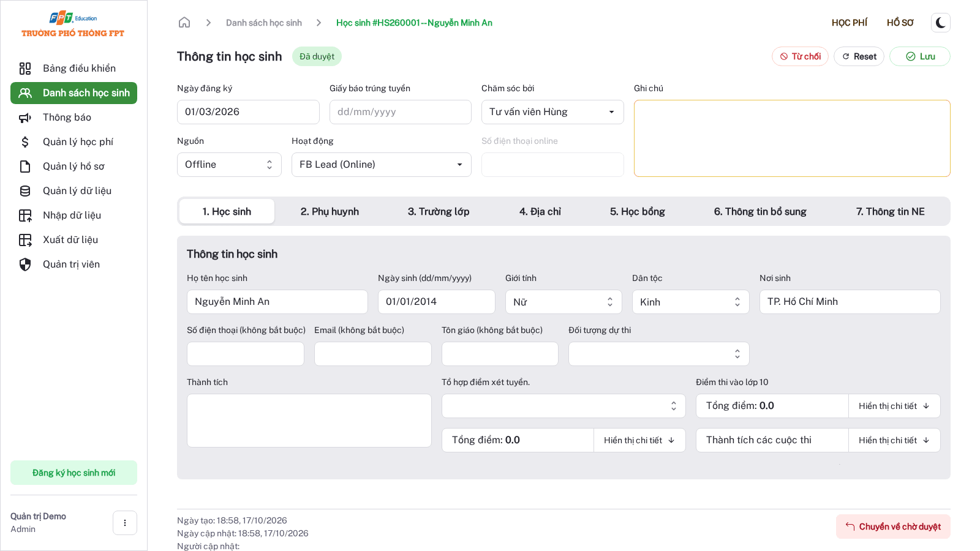The width and height of the screenshot is (980, 551).
Task: Open the 4. Địa chỉ tab
Action: pos(540,211)
